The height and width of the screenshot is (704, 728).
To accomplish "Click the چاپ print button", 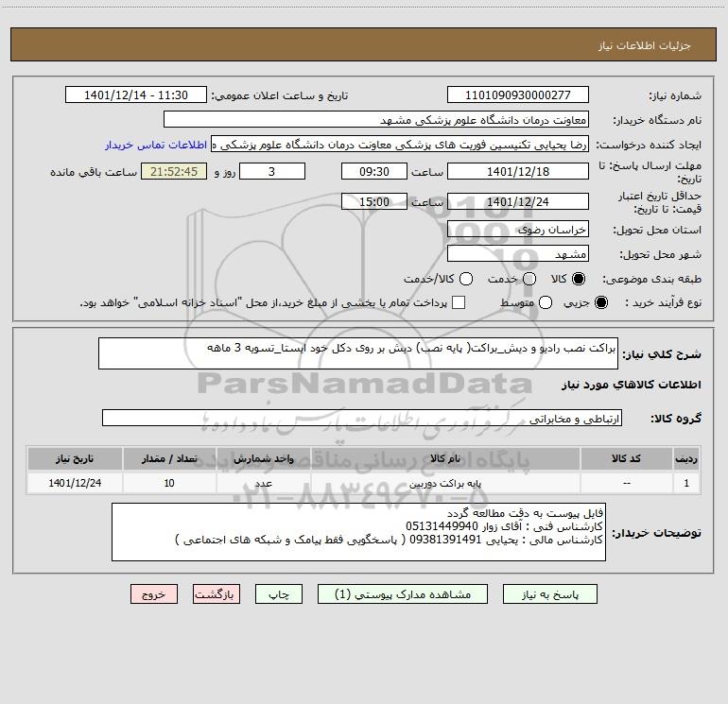I will pyautogui.click(x=279, y=594).
